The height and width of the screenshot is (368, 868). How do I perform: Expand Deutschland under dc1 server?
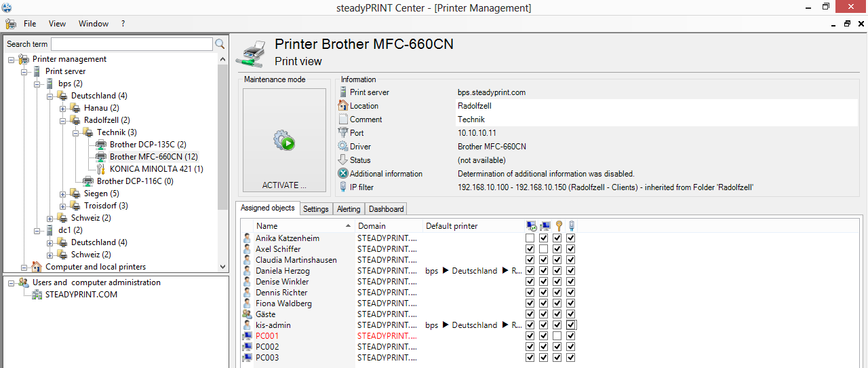(50, 242)
